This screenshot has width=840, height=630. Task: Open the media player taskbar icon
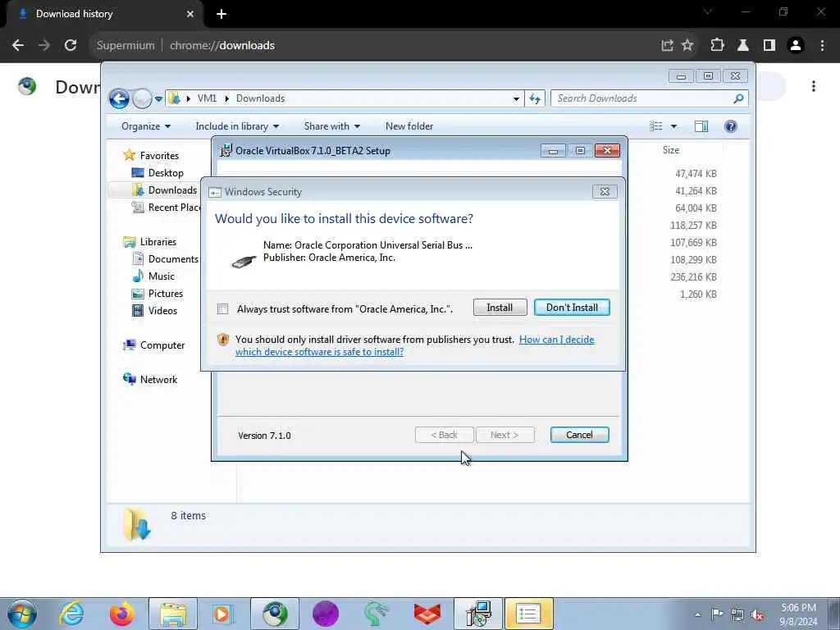tap(221, 614)
